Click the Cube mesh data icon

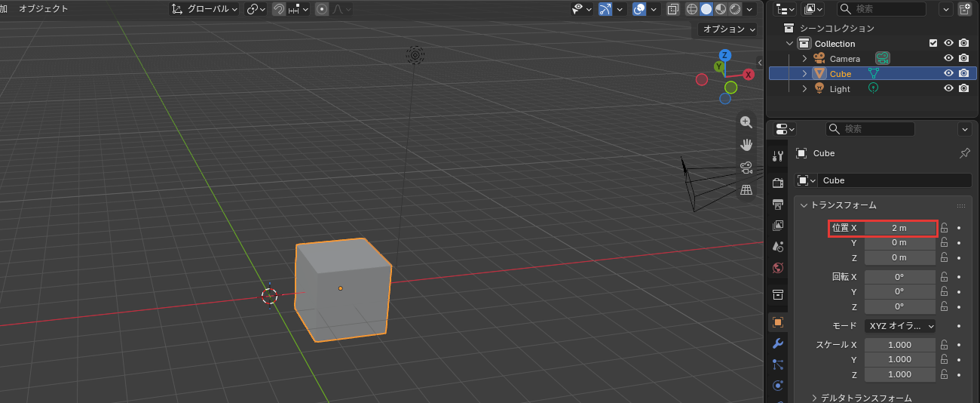873,74
